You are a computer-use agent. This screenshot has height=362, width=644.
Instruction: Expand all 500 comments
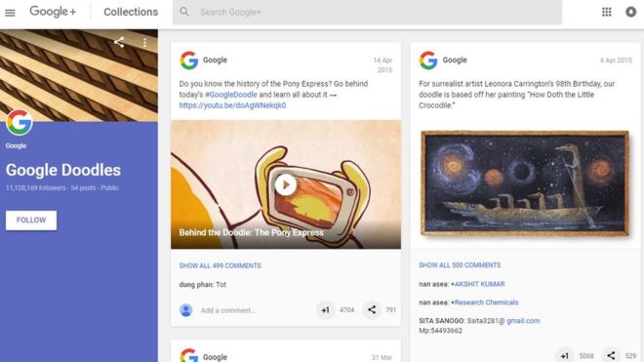click(x=460, y=265)
